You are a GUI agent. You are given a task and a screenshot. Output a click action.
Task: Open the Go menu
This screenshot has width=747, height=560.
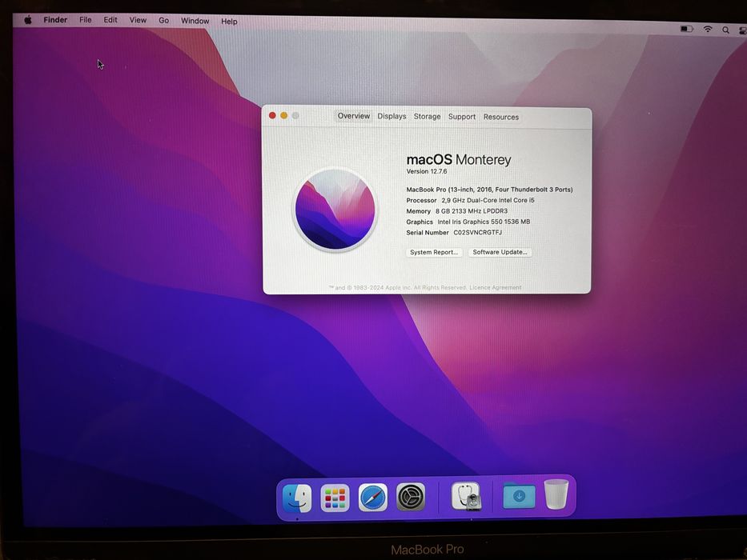coord(164,21)
